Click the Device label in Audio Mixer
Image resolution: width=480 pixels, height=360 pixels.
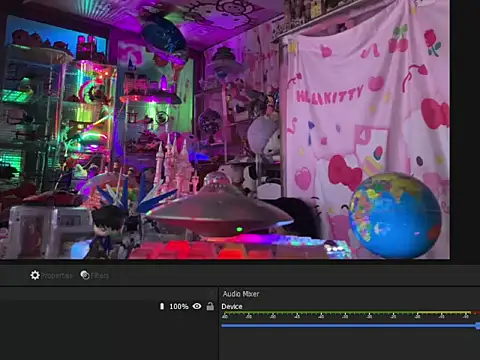pyautogui.click(x=232, y=306)
